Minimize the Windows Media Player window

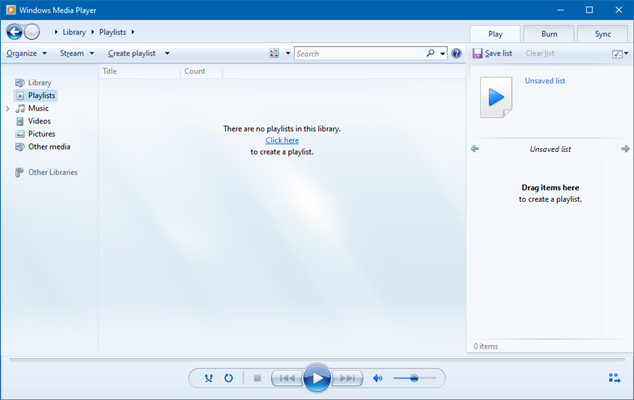point(560,10)
